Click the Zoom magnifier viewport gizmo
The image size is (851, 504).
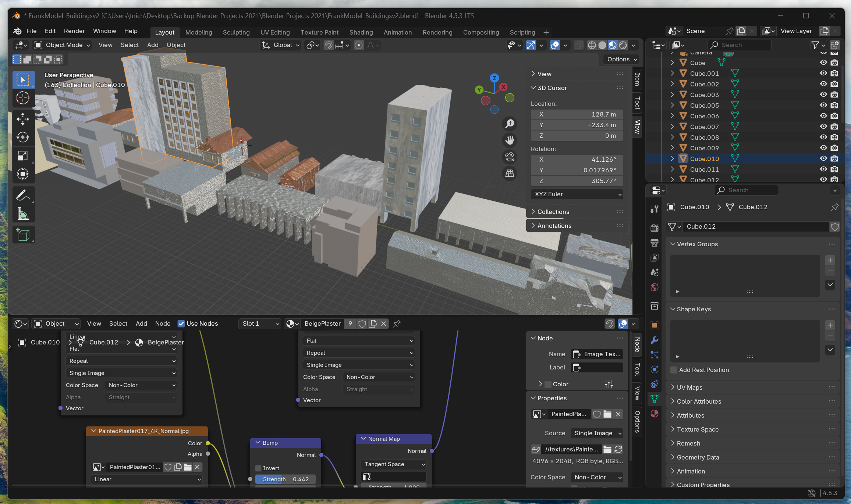click(510, 124)
